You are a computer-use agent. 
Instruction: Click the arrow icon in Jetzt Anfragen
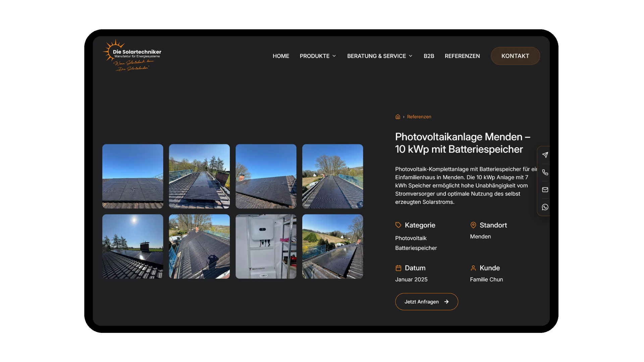(446, 302)
